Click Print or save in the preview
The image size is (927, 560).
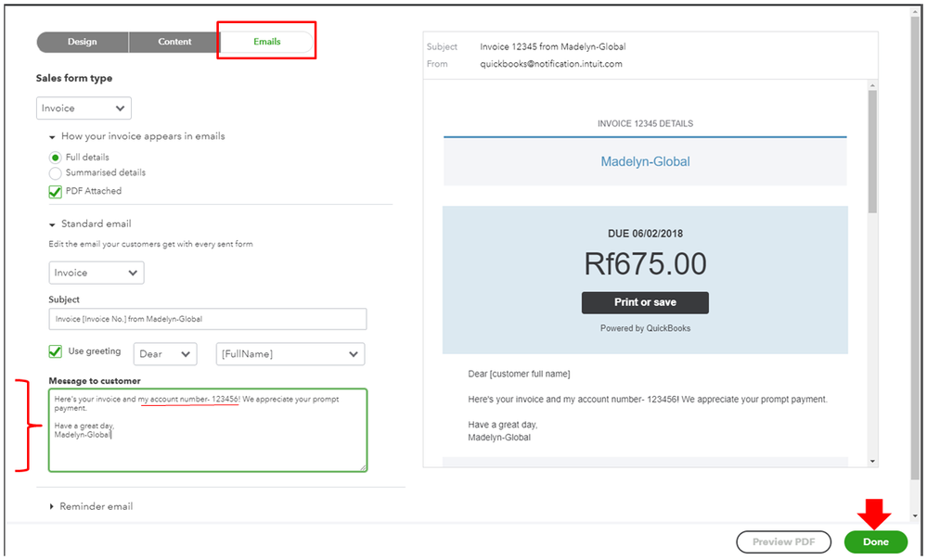[x=645, y=302]
